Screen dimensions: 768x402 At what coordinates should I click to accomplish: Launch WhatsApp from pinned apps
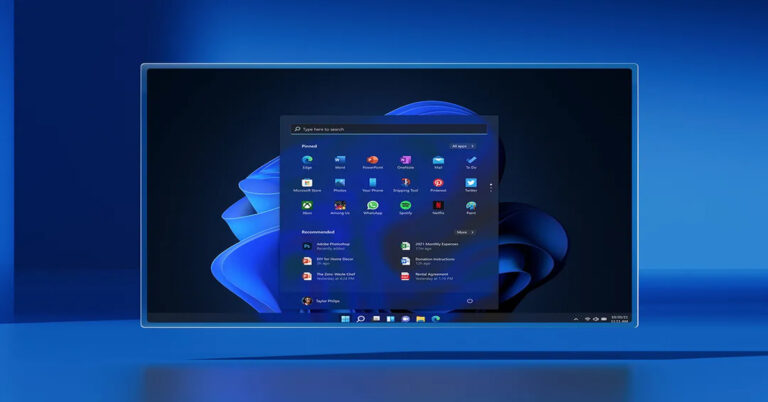pyautogui.click(x=373, y=206)
